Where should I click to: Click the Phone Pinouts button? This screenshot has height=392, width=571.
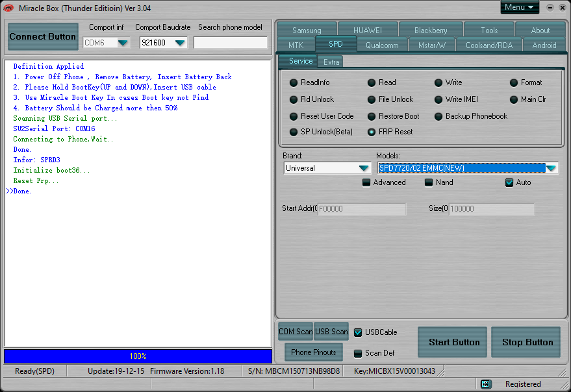(314, 352)
